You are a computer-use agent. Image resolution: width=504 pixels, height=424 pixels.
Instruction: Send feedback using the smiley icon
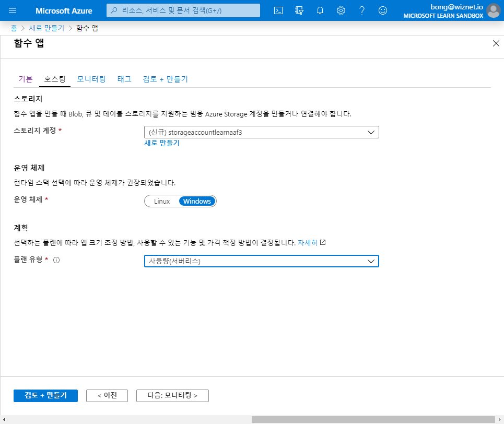[383, 10]
